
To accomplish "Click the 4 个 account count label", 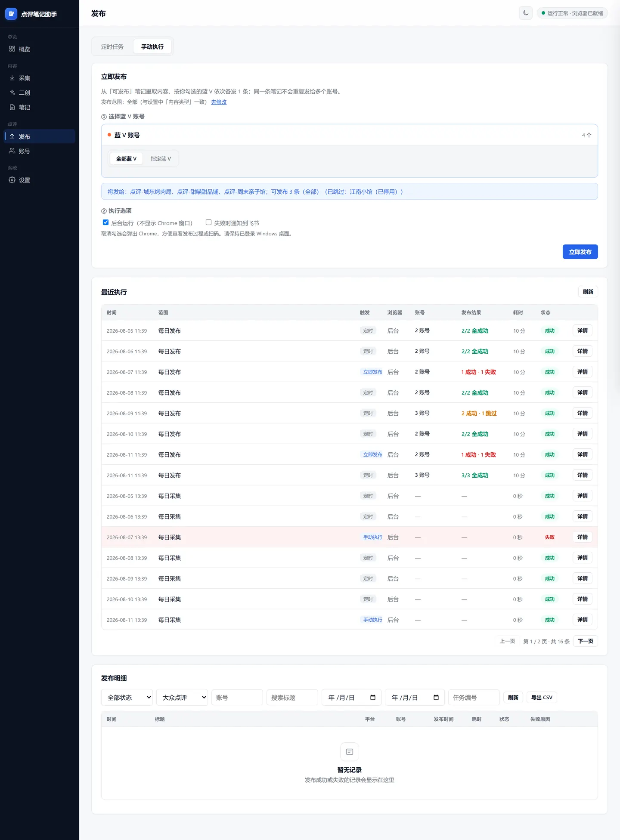I will tap(587, 135).
